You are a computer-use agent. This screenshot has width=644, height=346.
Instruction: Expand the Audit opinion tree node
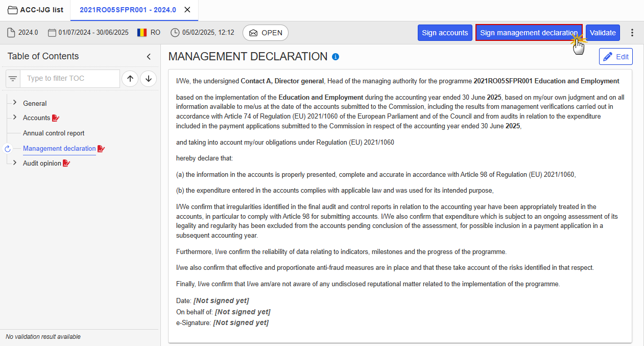point(15,163)
